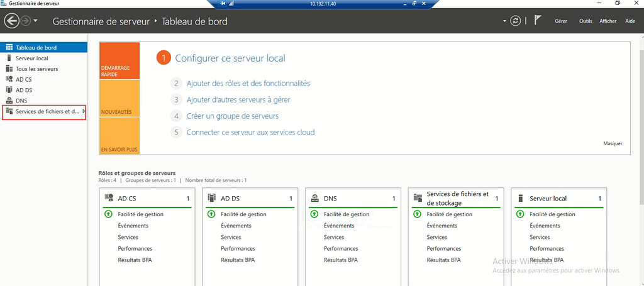Open the Afficher menu

pyautogui.click(x=608, y=21)
